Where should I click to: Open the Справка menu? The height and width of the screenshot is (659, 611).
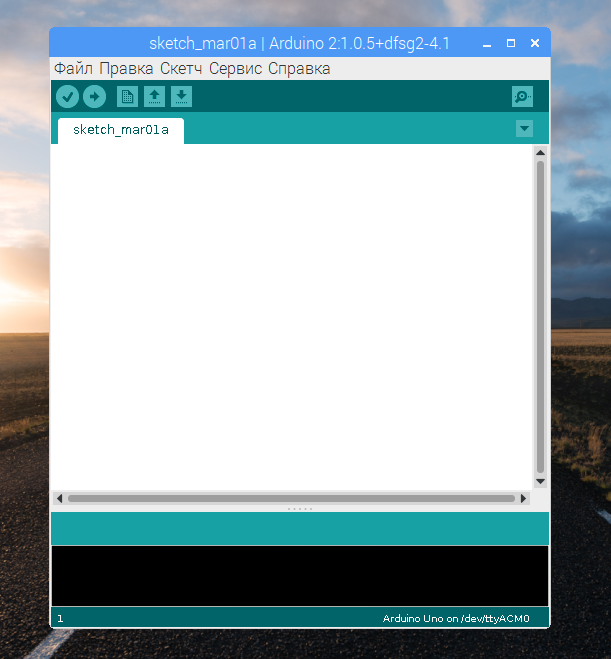299,69
